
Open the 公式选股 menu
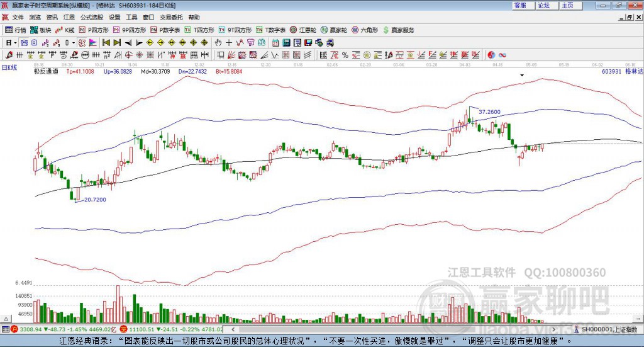(92, 17)
